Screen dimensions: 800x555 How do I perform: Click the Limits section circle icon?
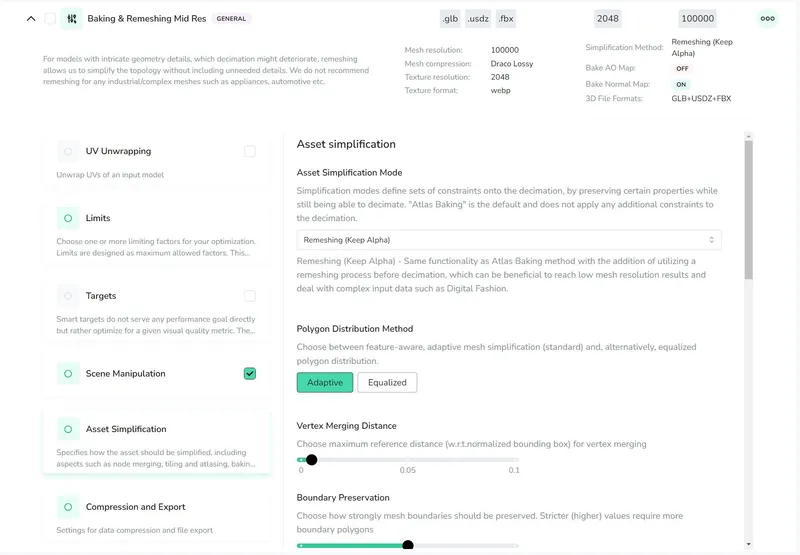tap(68, 218)
